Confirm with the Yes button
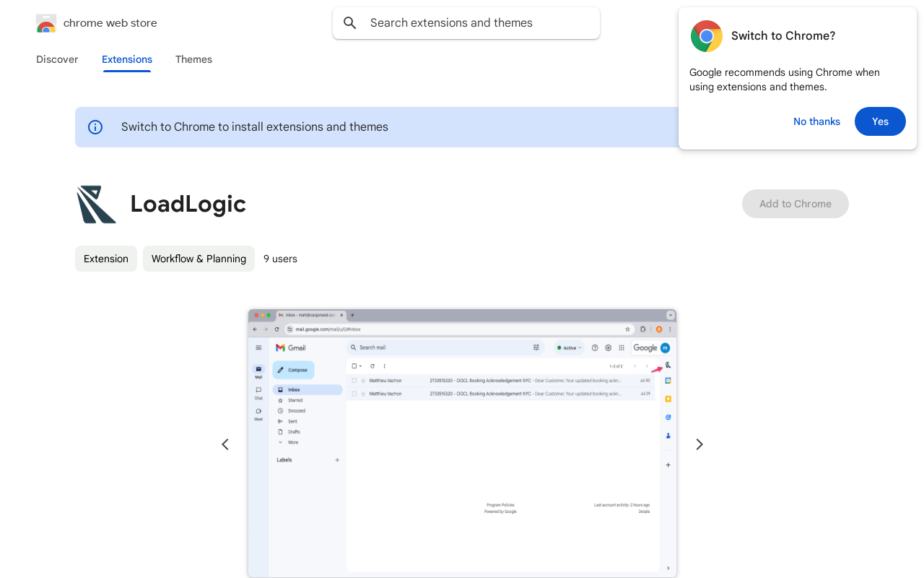 click(x=880, y=121)
